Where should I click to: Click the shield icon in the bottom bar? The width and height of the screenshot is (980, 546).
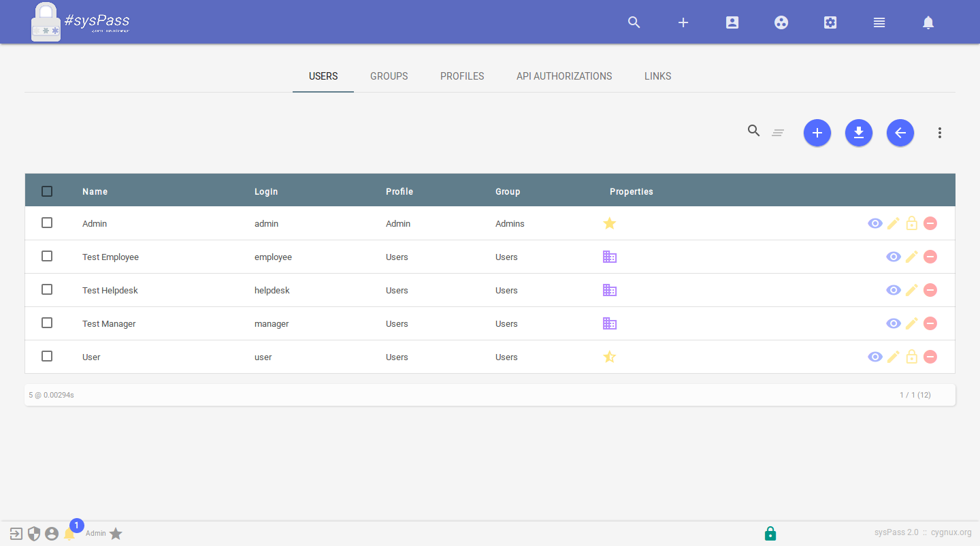tap(34, 534)
